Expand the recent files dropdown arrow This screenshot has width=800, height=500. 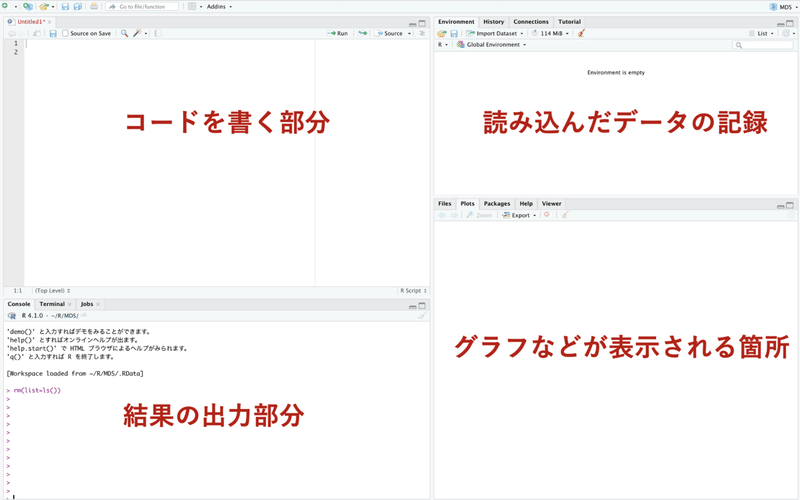tap(53, 7)
